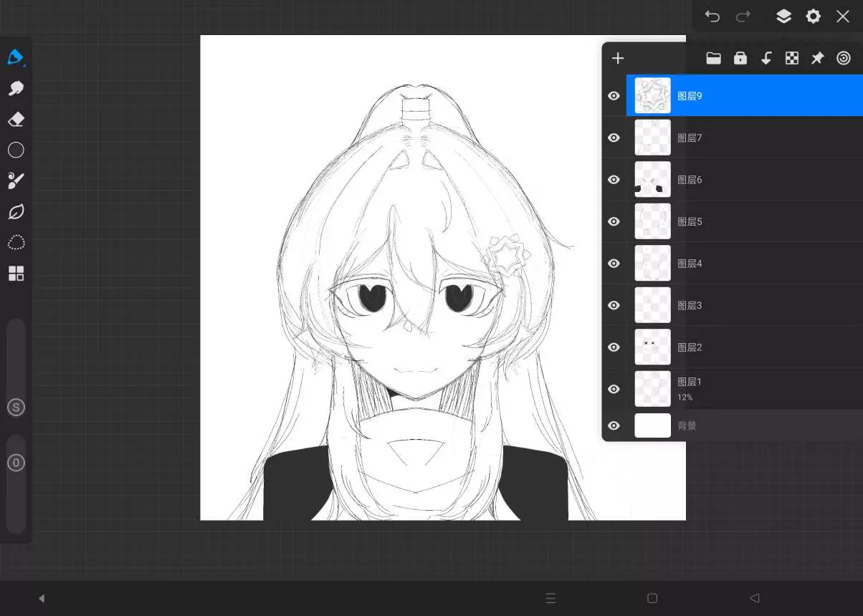Hide layer 图层7
The width and height of the screenshot is (863, 616).
pos(614,138)
